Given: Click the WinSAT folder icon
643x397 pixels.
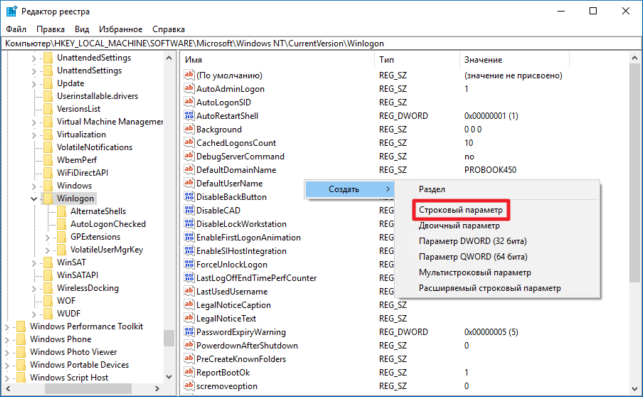Looking at the screenshot, I should [48, 262].
